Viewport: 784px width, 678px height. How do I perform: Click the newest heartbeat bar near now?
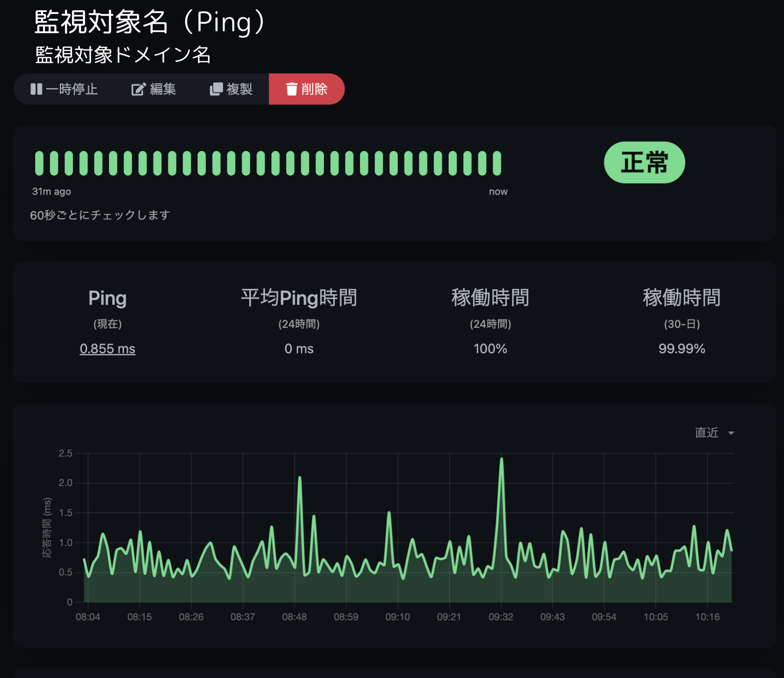click(x=496, y=164)
